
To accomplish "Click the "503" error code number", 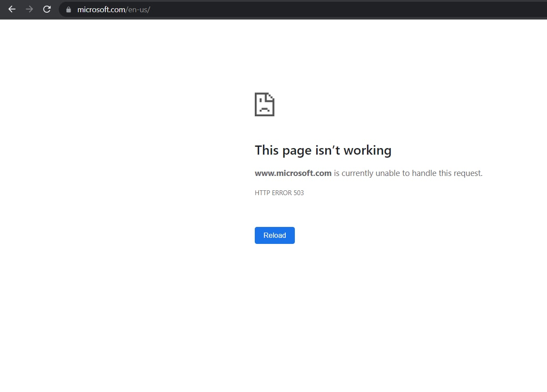I will point(298,193).
